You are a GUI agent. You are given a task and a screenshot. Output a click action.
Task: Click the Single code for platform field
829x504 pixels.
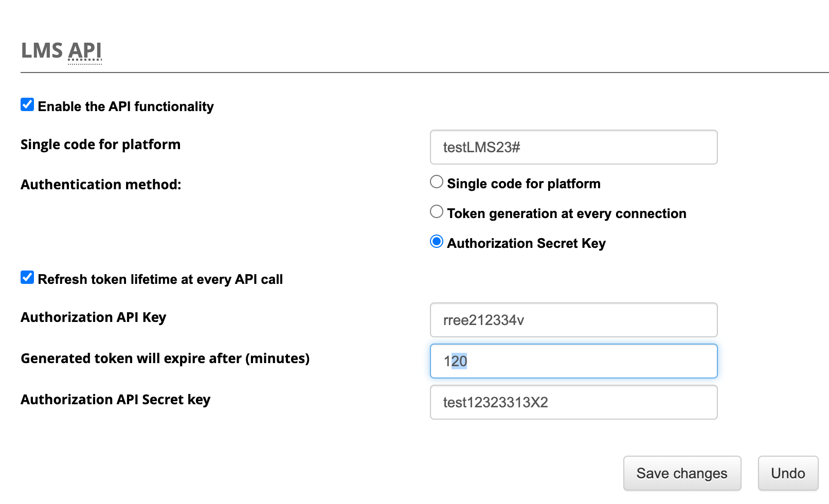573,148
